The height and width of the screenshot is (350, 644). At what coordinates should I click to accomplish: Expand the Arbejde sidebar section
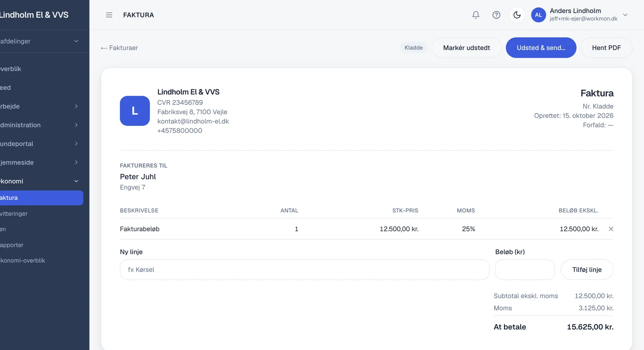(x=39, y=106)
